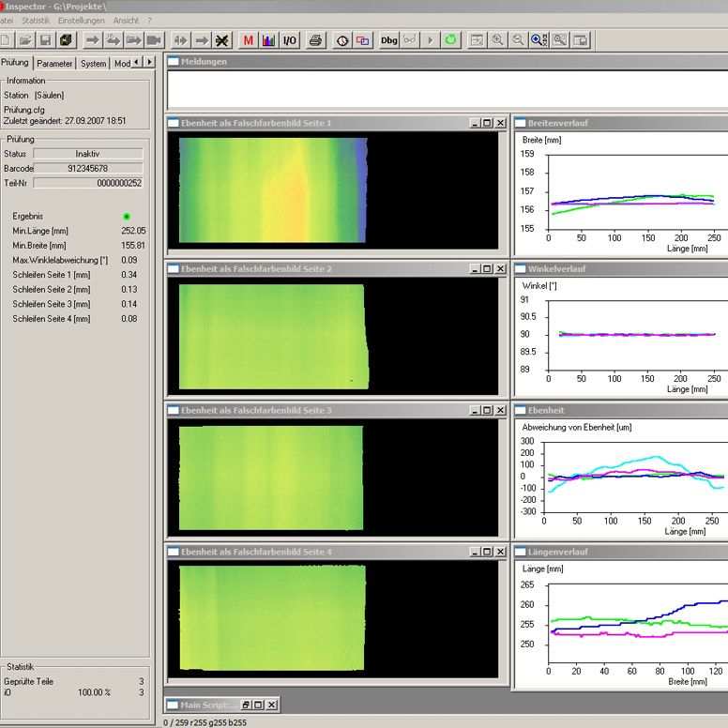Click the Seite 2 false-color flatness image

(273, 337)
